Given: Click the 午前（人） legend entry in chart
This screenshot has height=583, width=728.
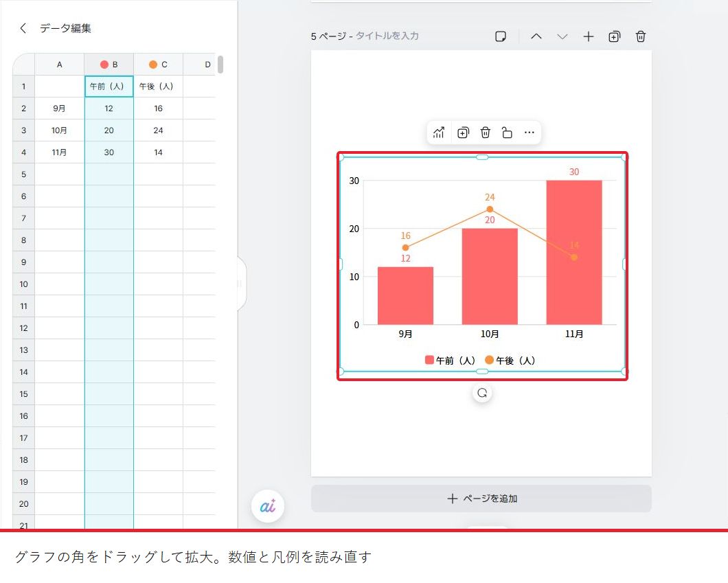Looking at the screenshot, I should coord(450,361).
